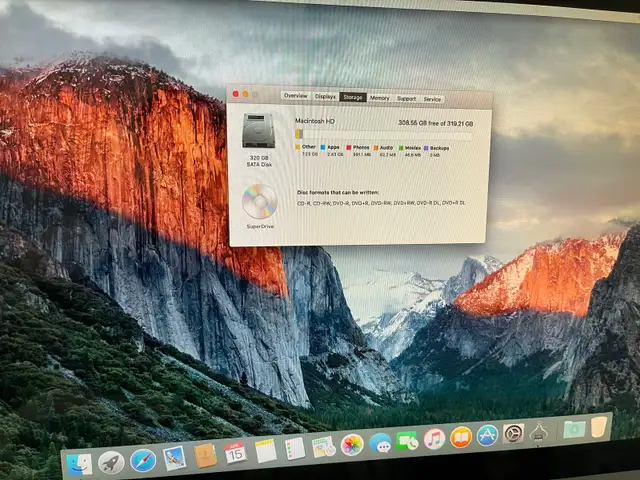Screen dimensions: 640x480
Task: Open iTunes music note icon
Action: click(x=434, y=439)
